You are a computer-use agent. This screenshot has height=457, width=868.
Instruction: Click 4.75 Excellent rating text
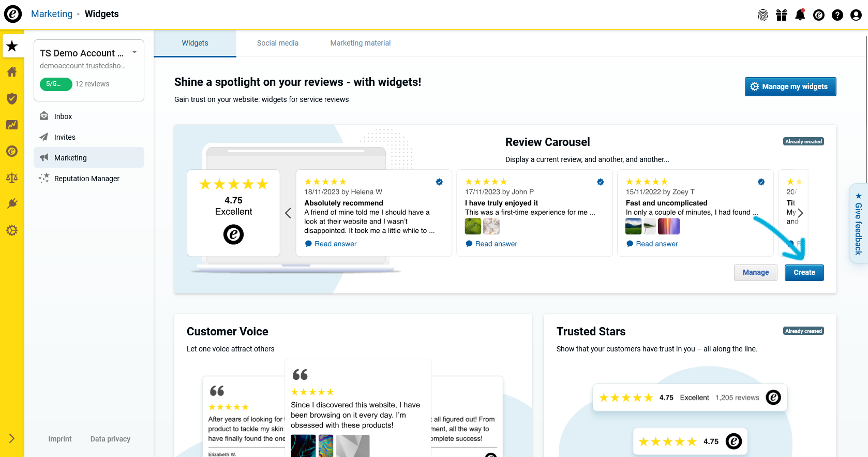233,206
